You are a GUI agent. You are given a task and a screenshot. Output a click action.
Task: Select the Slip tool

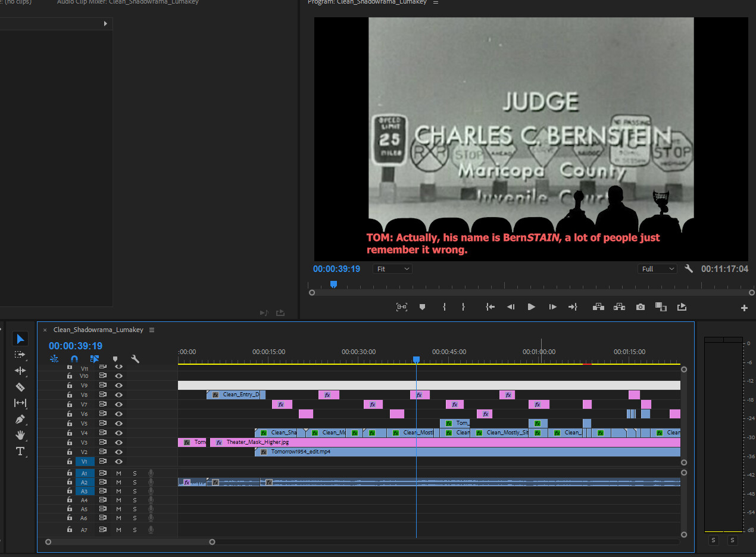tap(20, 403)
